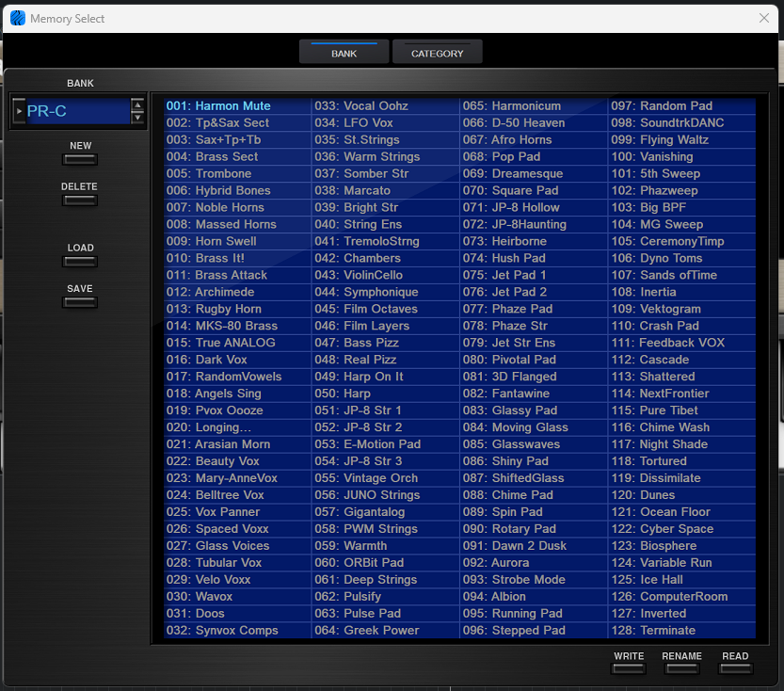Open the bank list triangle next to PR-C
This screenshot has height=691, width=784.
coord(20,111)
